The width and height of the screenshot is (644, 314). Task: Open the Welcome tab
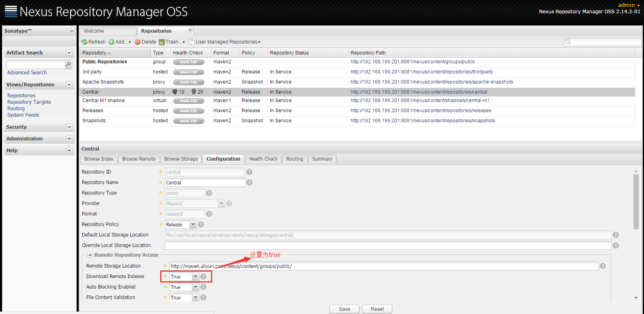coord(108,31)
